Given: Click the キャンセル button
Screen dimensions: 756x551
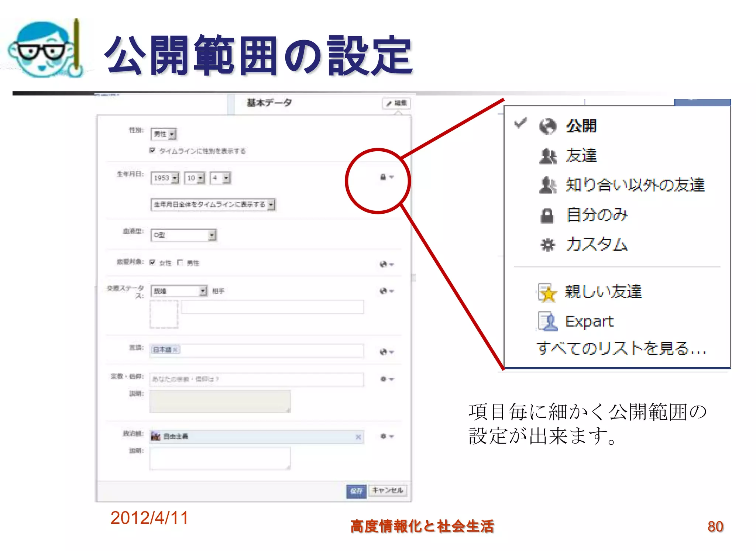Looking at the screenshot, I should click(x=388, y=490).
